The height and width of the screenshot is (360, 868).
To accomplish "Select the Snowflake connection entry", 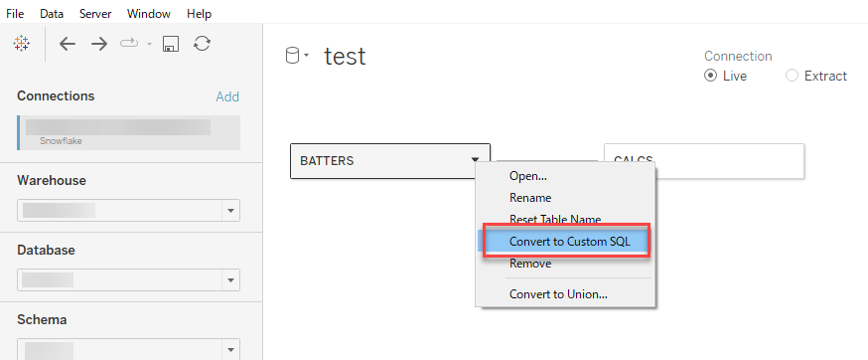I will (x=129, y=132).
